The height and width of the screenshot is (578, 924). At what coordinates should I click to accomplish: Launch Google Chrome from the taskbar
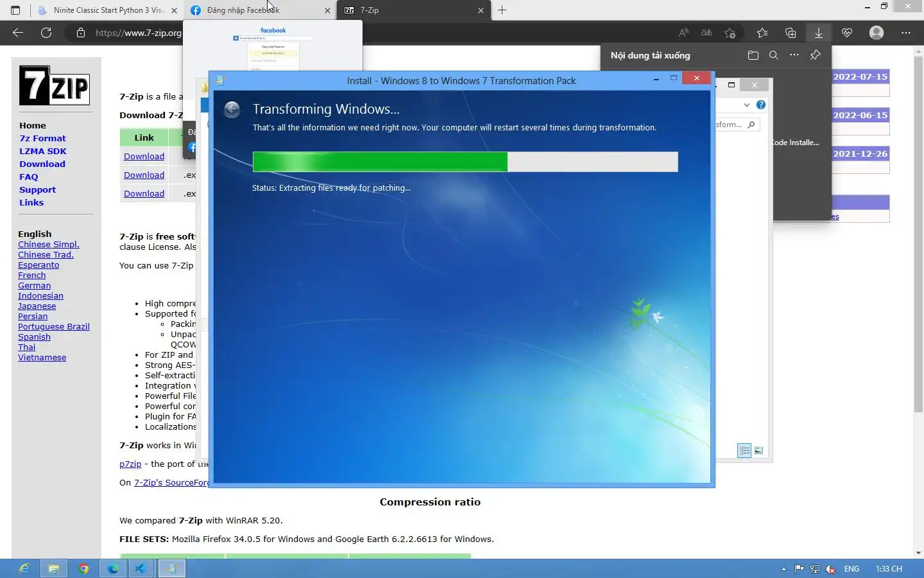(83, 568)
